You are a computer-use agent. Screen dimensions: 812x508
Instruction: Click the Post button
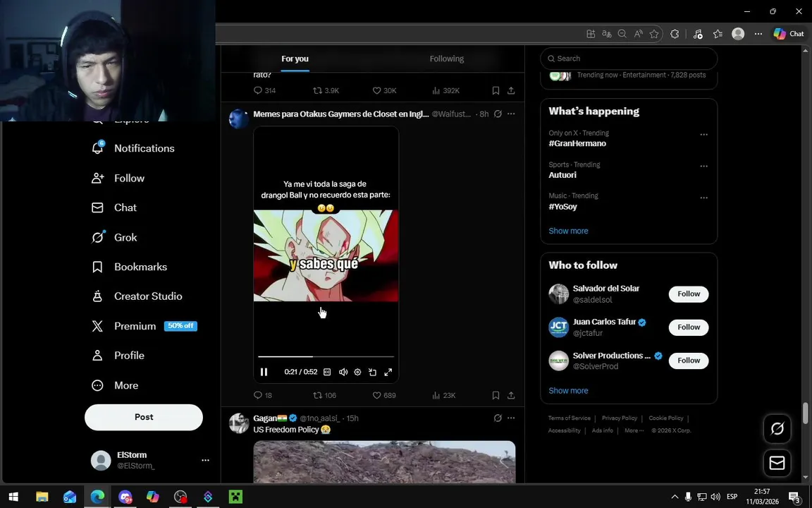[144, 417]
